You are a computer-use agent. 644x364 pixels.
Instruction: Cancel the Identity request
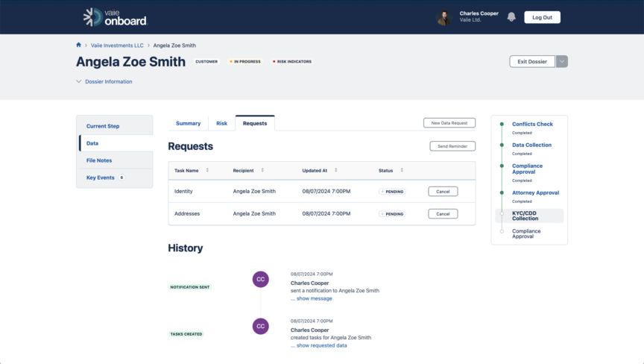coord(443,192)
